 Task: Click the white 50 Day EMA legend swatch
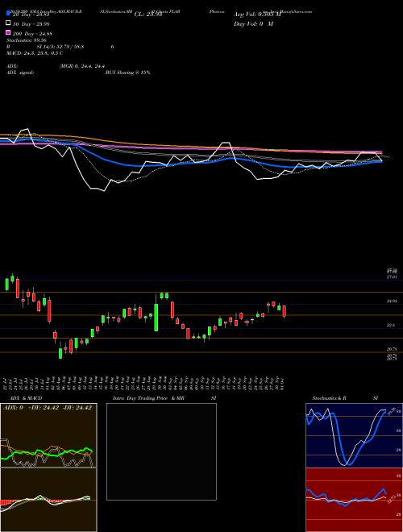(8, 23)
